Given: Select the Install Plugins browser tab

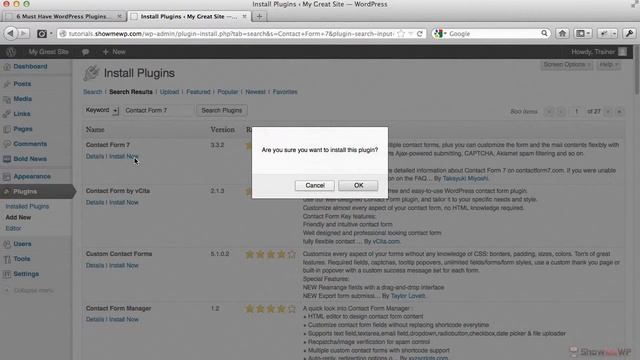Looking at the screenshot, I should tap(188, 16).
